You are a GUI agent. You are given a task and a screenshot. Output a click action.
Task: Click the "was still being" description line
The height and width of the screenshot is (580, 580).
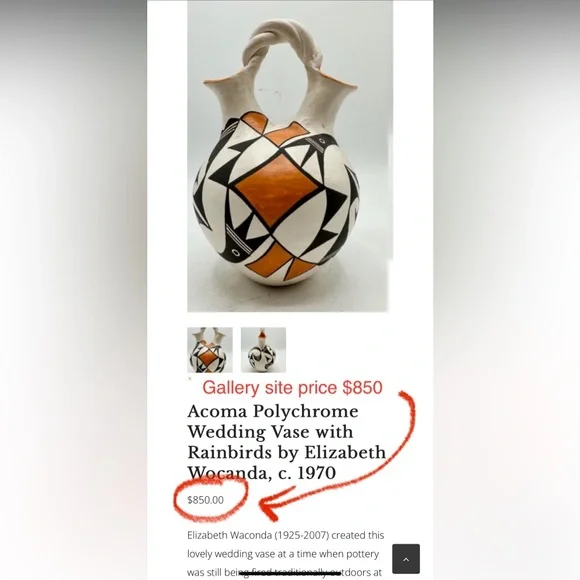tap(284, 572)
